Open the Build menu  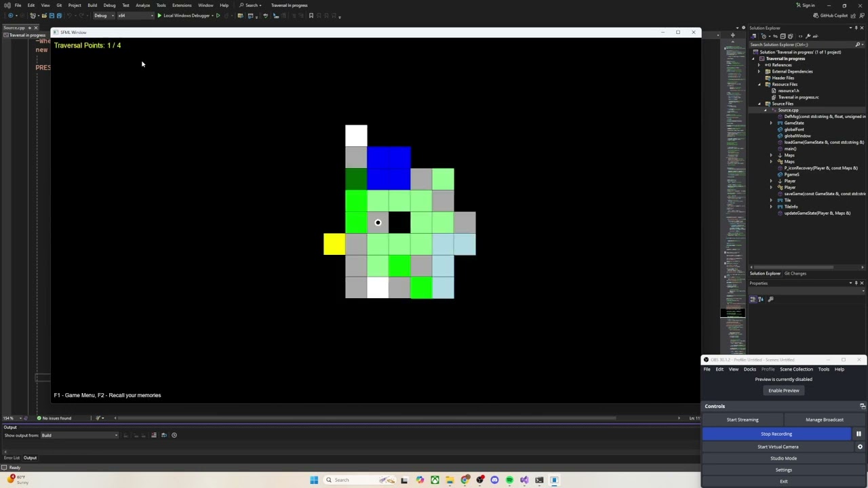(92, 5)
